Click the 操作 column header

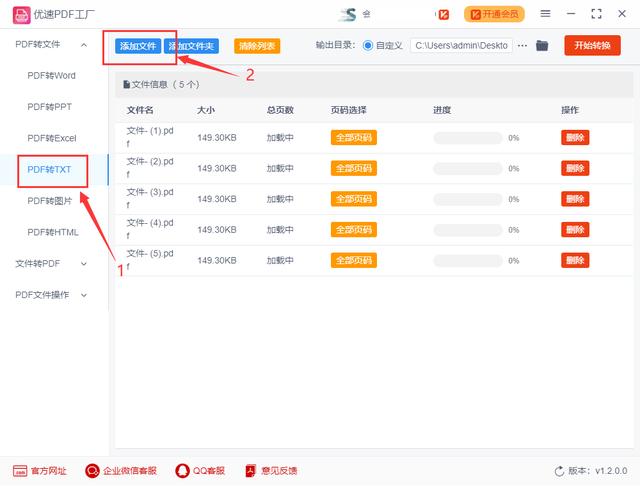pos(570,110)
